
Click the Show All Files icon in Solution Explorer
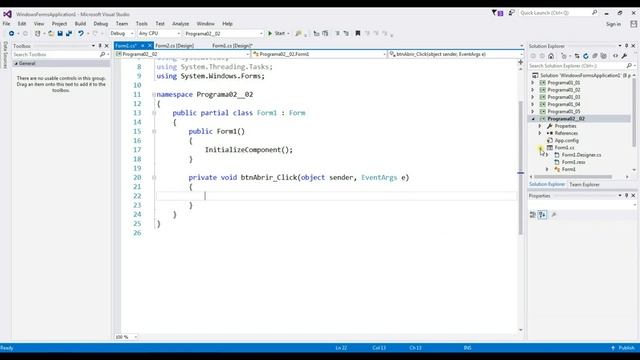604,56
